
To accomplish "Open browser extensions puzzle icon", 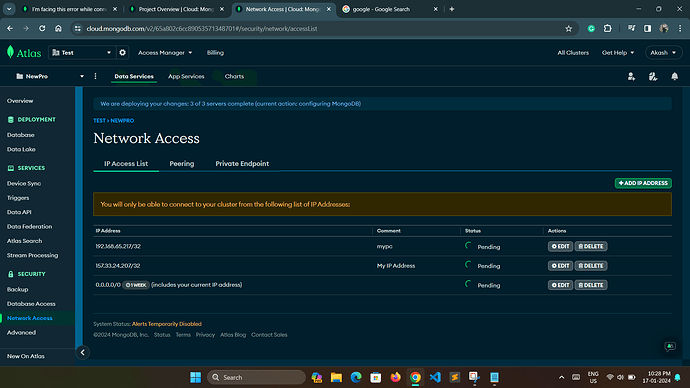I will 608,29.
